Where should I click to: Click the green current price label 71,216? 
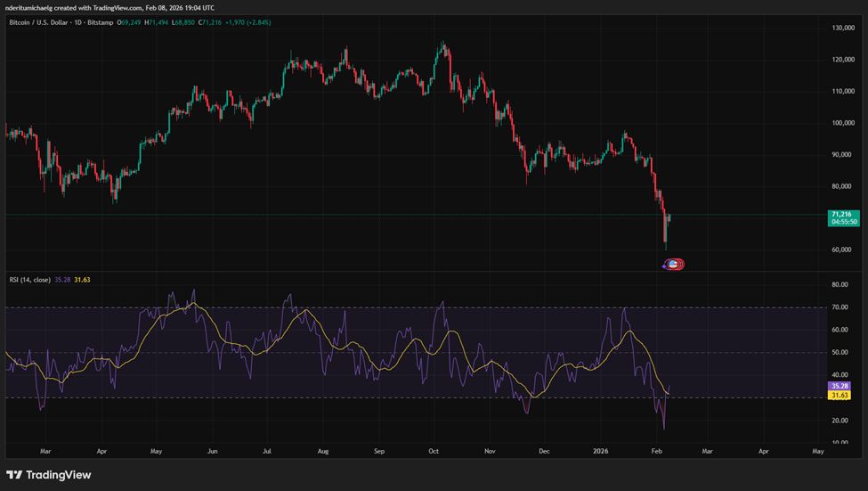pos(842,215)
